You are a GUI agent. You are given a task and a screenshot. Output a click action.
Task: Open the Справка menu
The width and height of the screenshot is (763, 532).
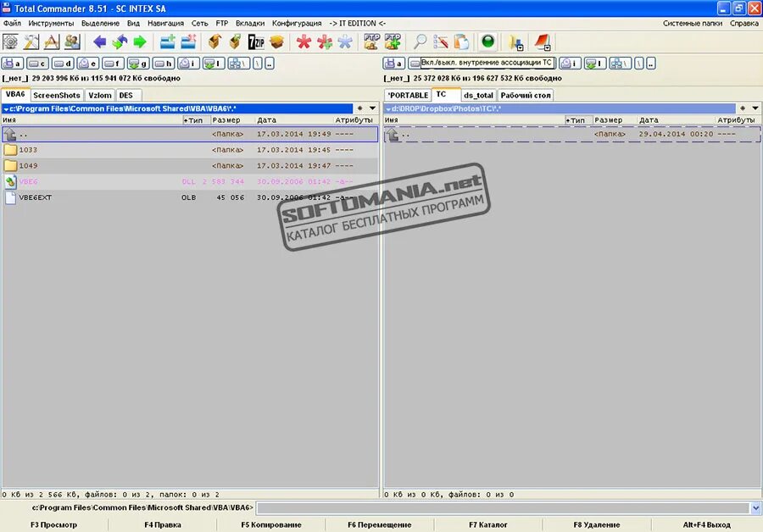pyautogui.click(x=744, y=23)
